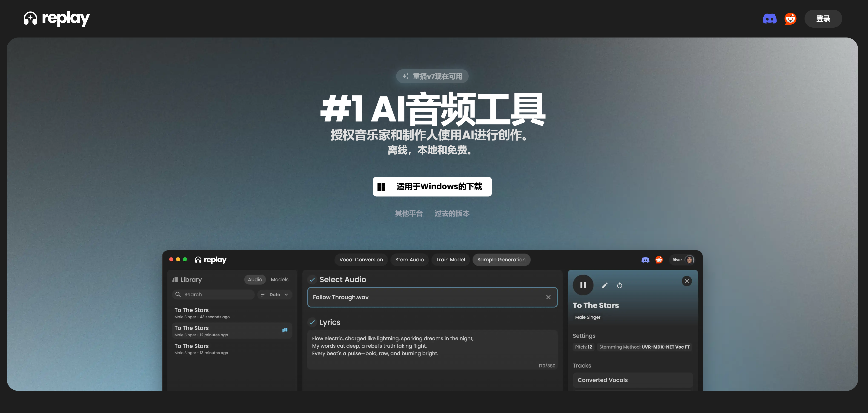868x413 pixels.
Task: Select To The Stars 13 minutes ago
Action: tap(232, 349)
